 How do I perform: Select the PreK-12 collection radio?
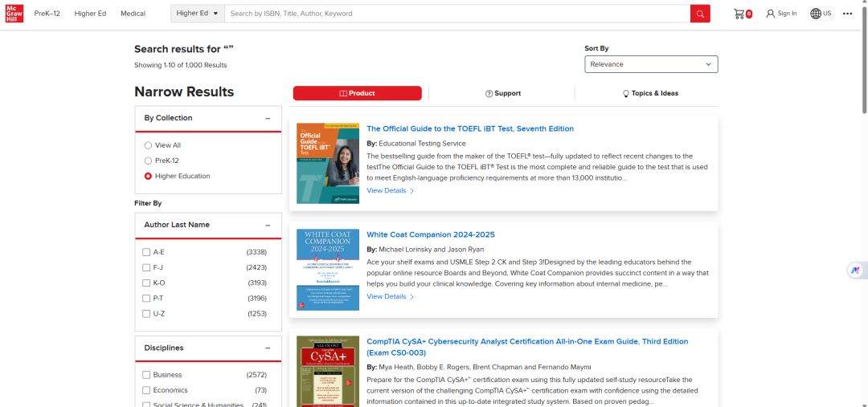(148, 161)
